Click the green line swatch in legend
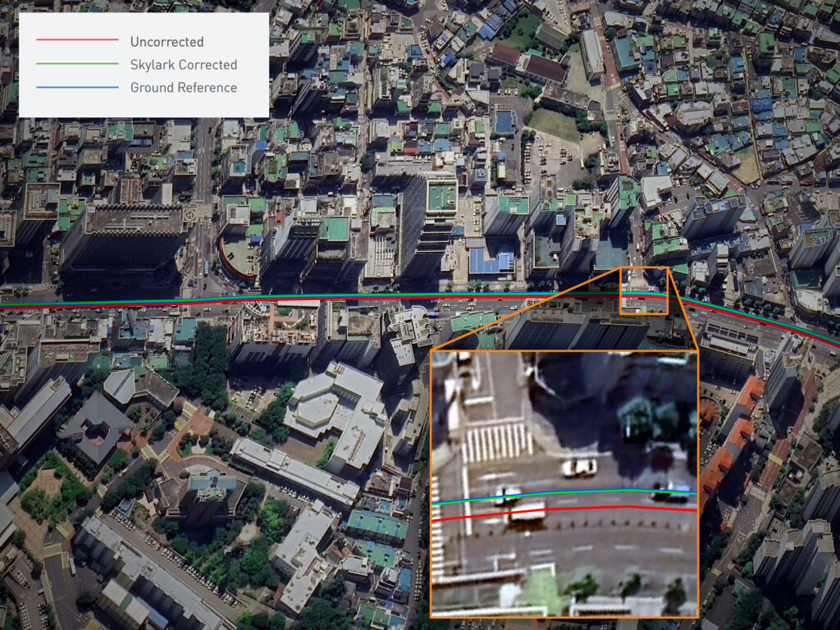Screen dimensions: 840x630 pos(78,63)
